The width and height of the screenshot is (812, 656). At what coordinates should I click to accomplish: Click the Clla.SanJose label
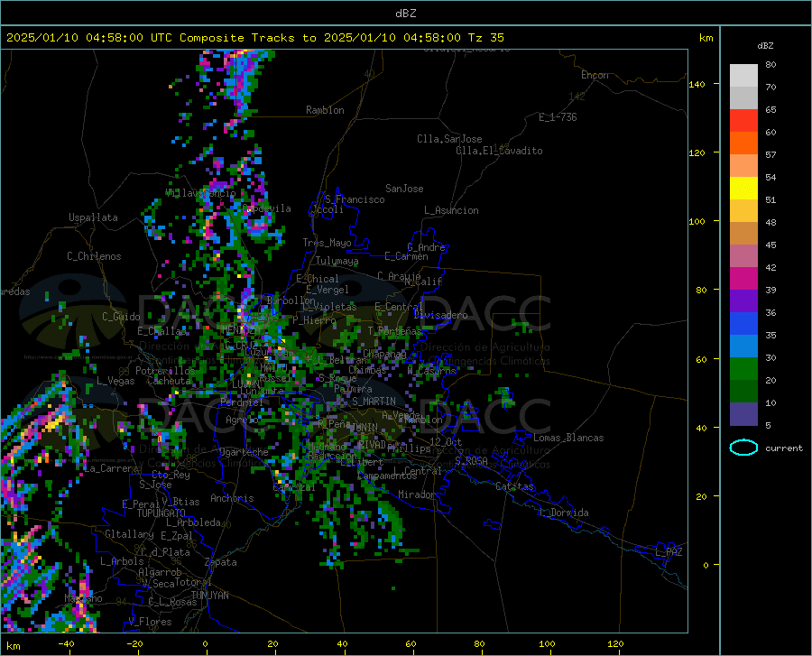449,139
